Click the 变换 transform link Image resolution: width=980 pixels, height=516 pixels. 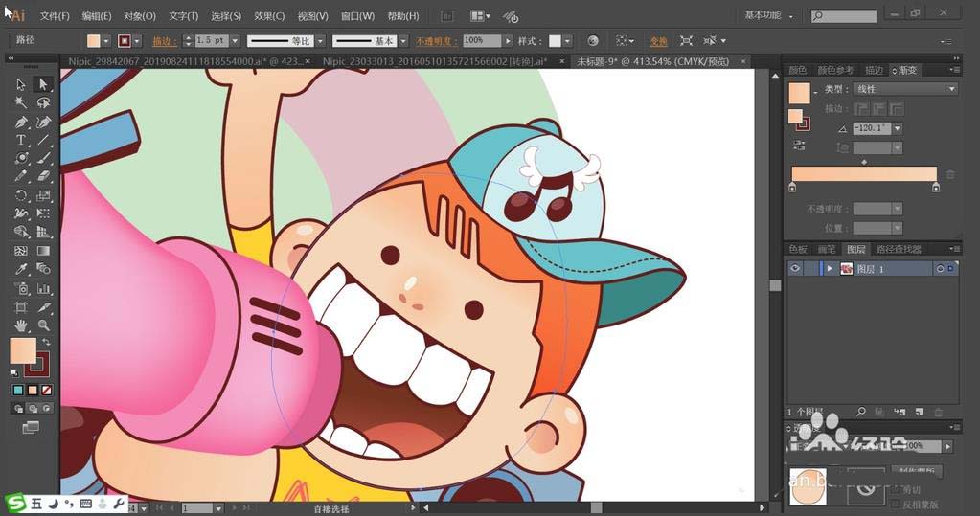(659, 41)
